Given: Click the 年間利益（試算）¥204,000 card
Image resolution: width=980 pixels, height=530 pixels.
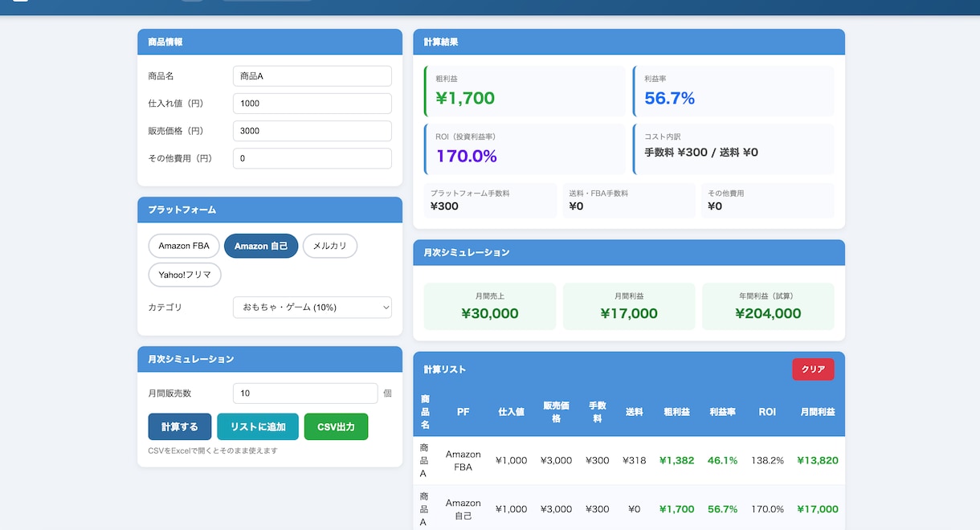Looking at the screenshot, I should pyautogui.click(x=768, y=306).
